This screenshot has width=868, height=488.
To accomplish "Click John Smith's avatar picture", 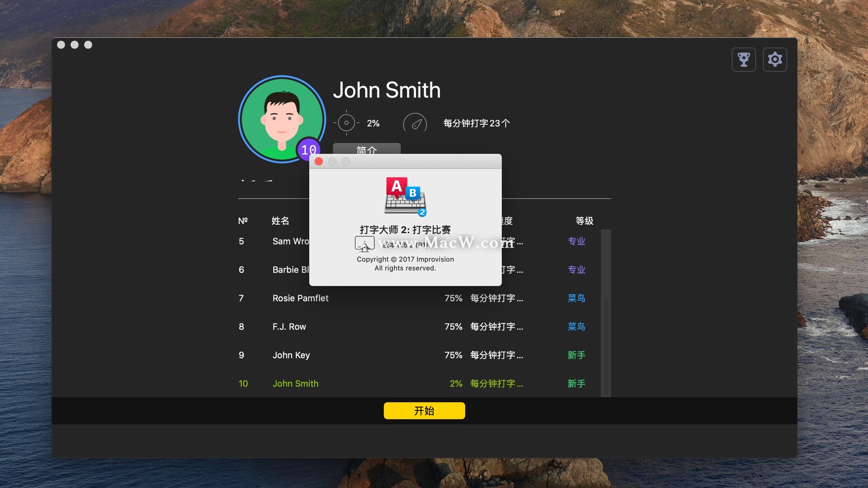I will 282,119.
